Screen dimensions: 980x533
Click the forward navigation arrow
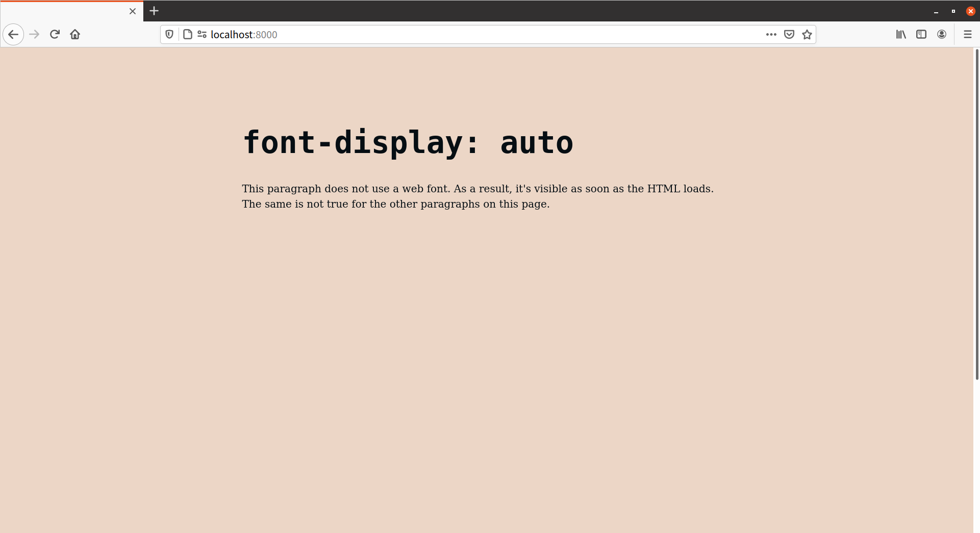[x=34, y=34]
